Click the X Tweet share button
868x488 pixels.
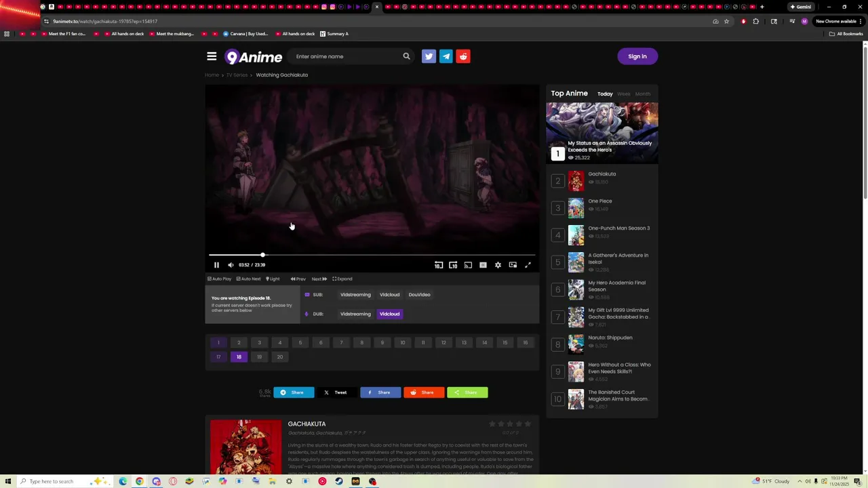click(x=337, y=392)
